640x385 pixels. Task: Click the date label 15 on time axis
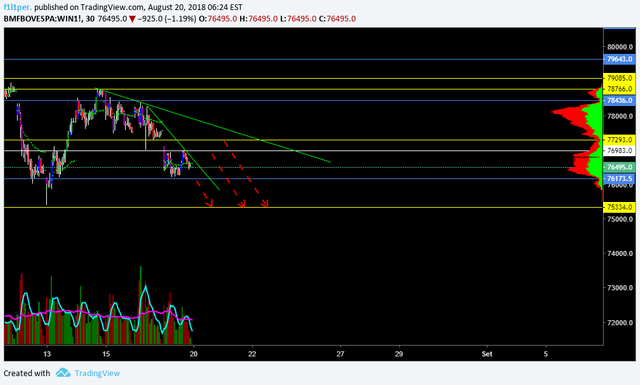tap(106, 354)
